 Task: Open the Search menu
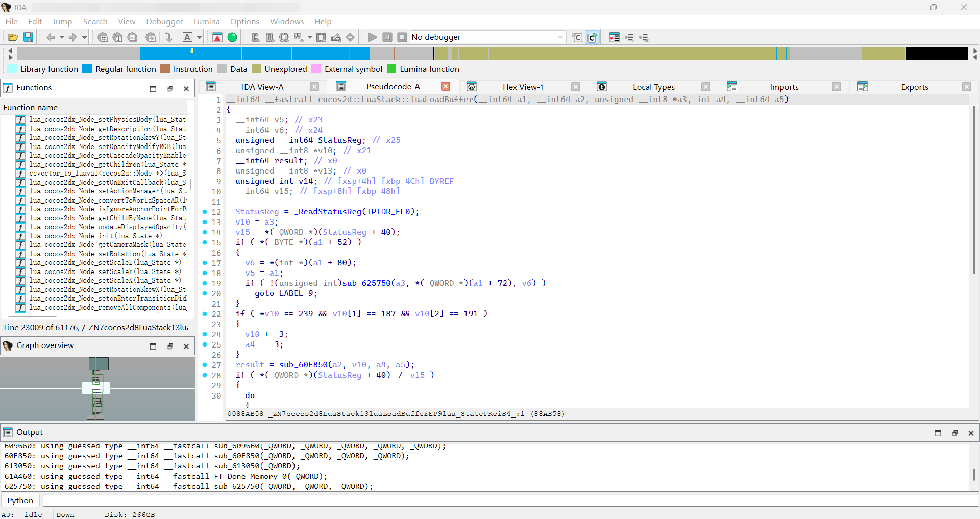coord(95,21)
